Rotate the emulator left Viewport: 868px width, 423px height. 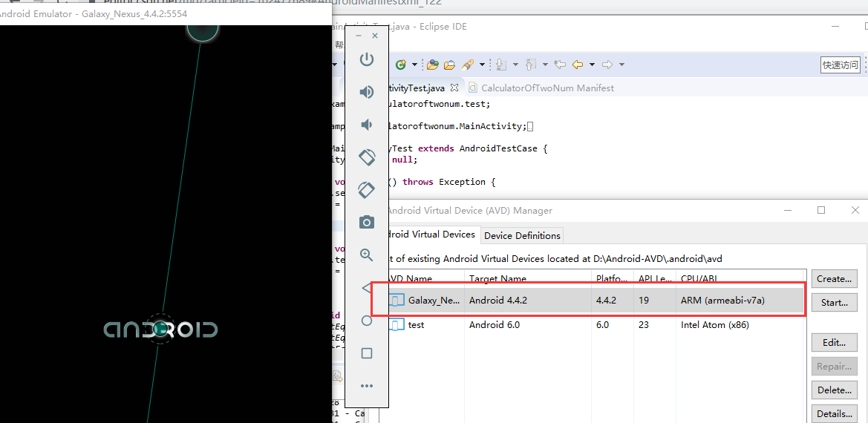point(367,157)
